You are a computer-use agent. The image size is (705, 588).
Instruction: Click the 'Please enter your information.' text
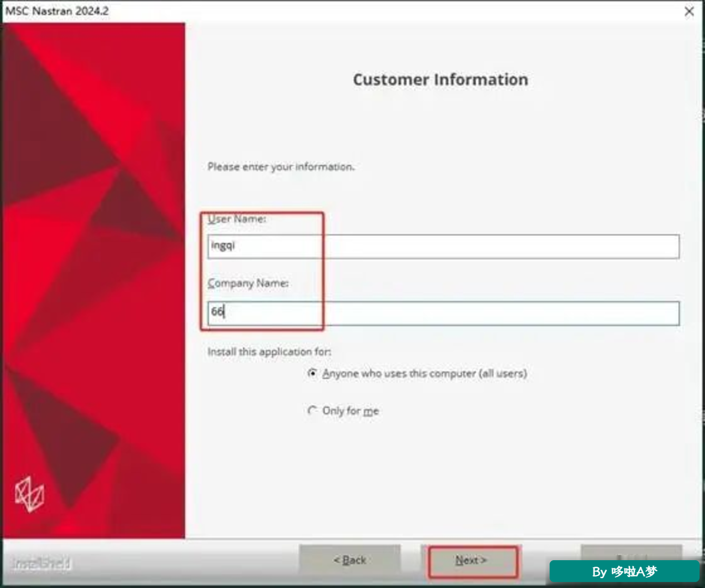coord(281,167)
